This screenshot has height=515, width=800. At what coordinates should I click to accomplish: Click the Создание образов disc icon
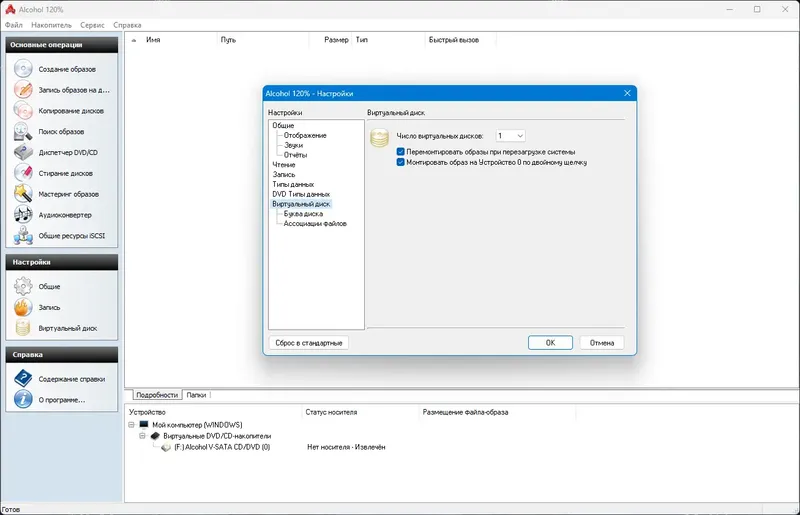[x=23, y=69]
